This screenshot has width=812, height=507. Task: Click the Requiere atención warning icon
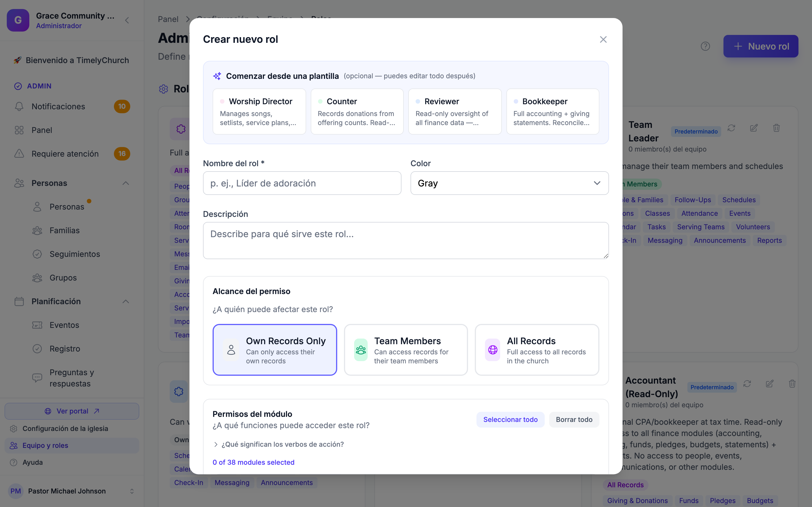[x=19, y=154]
